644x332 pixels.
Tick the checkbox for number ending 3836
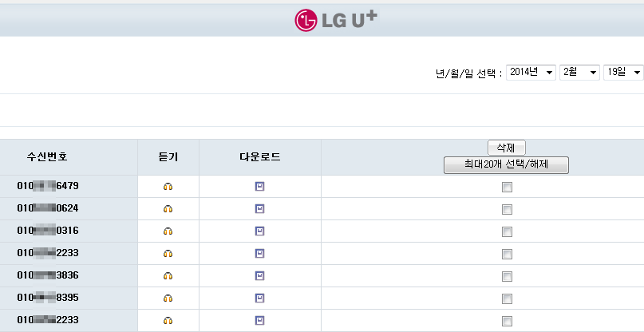pos(507,276)
